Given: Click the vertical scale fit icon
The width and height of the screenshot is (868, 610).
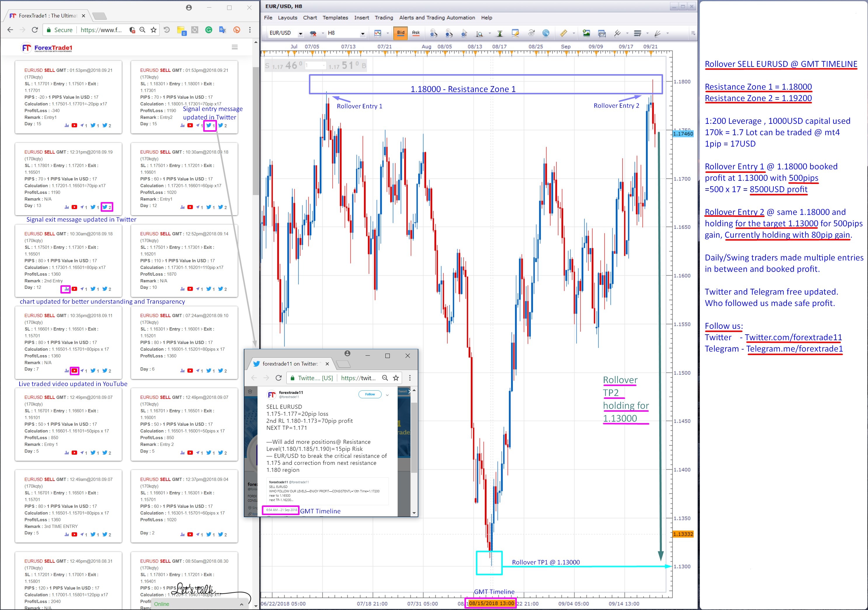Looking at the screenshot, I should (x=500, y=34).
